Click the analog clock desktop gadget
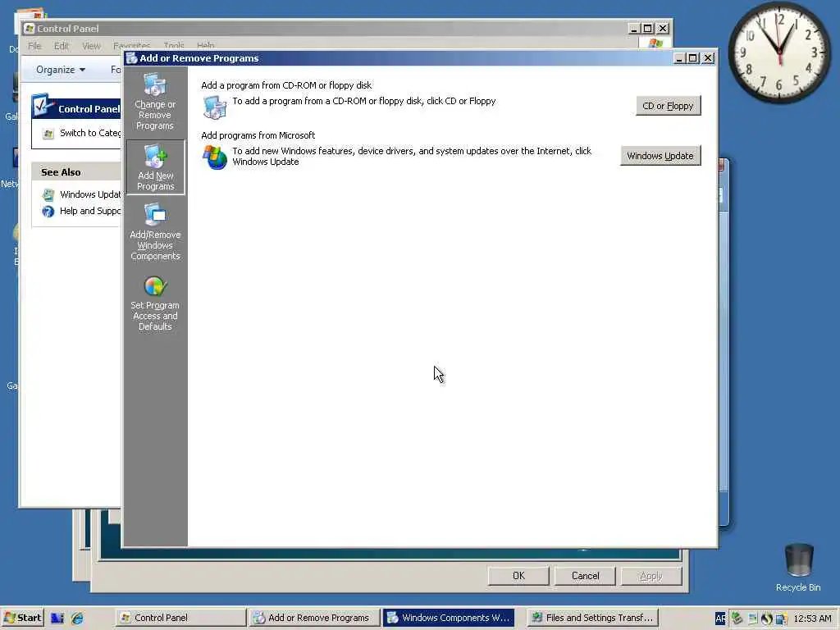840x630 pixels. pos(779,52)
